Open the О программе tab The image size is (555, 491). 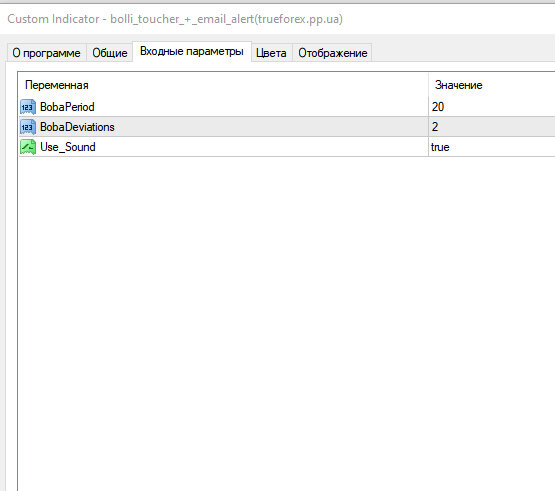tap(46, 53)
